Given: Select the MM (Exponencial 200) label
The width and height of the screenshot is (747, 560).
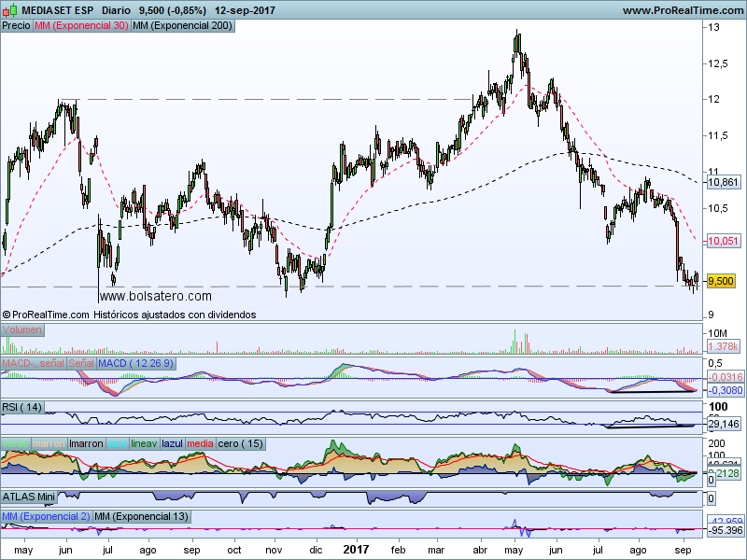Looking at the screenshot, I should [x=182, y=26].
